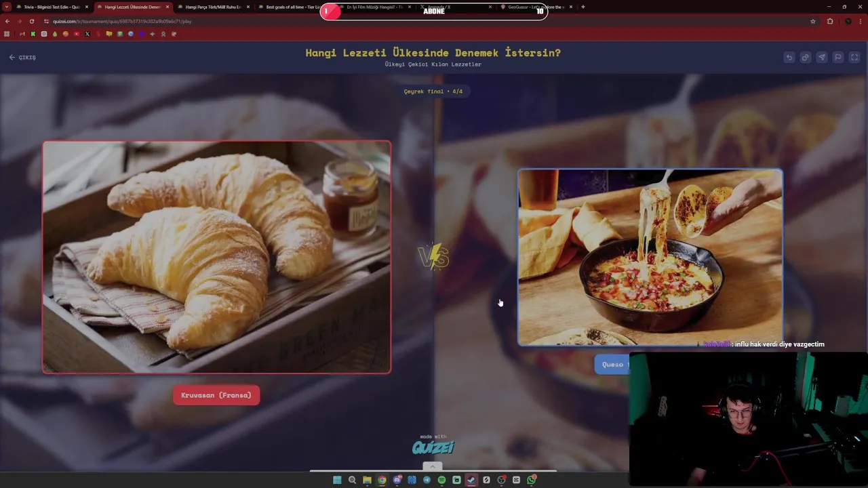
Task: Click the Chrome taskbar icon
Action: click(382, 480)
